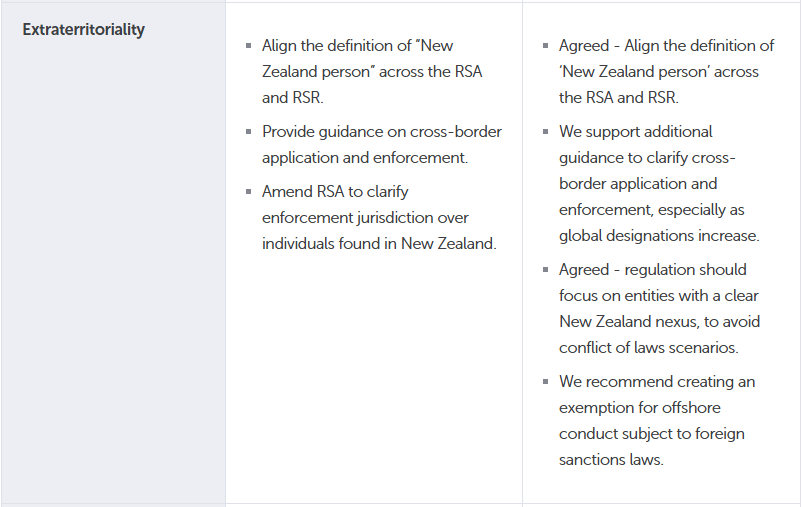Click the phrase "individuals found in New Zealand"
The width and height of the screenshot is (803, 507).
coord(378,244)
